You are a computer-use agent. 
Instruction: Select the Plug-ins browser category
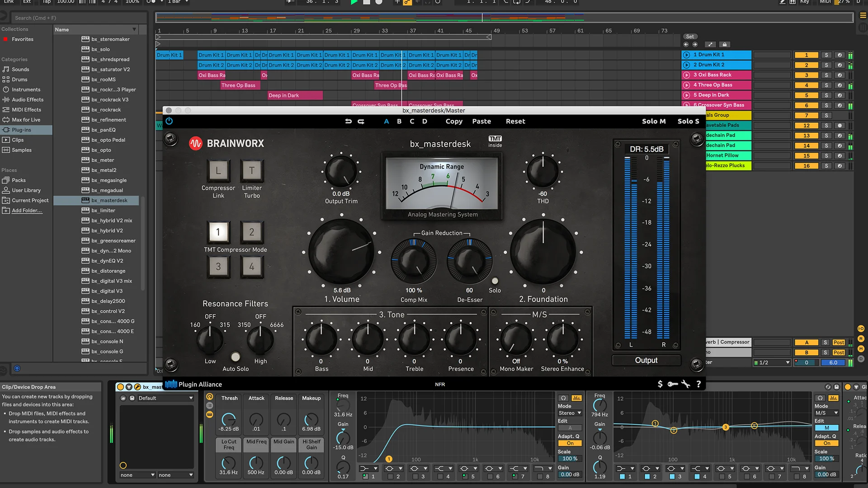pos(26,130)
